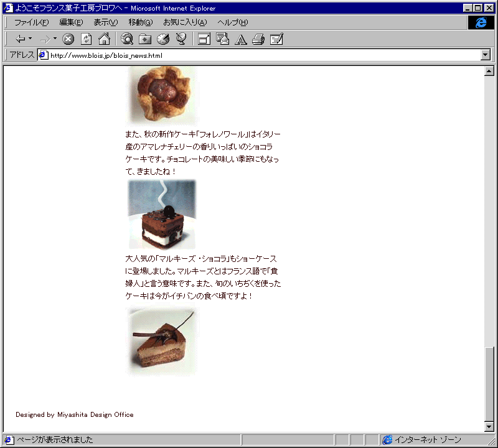Open the ファイル(F) menu
The image size is (498, 448).
(32, 22)
